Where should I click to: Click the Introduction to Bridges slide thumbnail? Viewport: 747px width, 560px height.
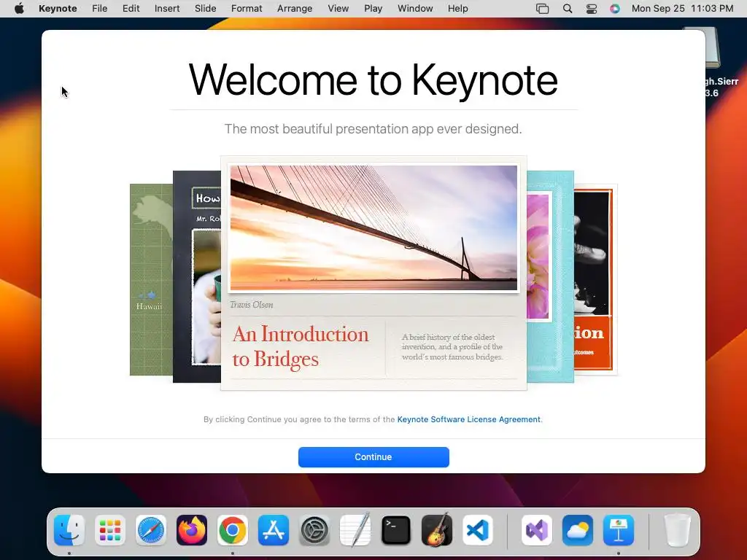tap(373, 273)
